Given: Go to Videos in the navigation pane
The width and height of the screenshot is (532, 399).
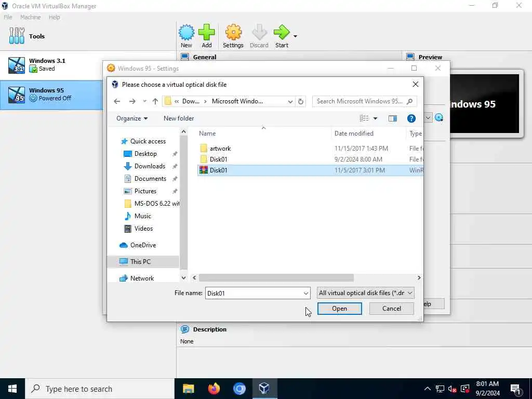Looking at the screenshot, I should pos(143,229).
